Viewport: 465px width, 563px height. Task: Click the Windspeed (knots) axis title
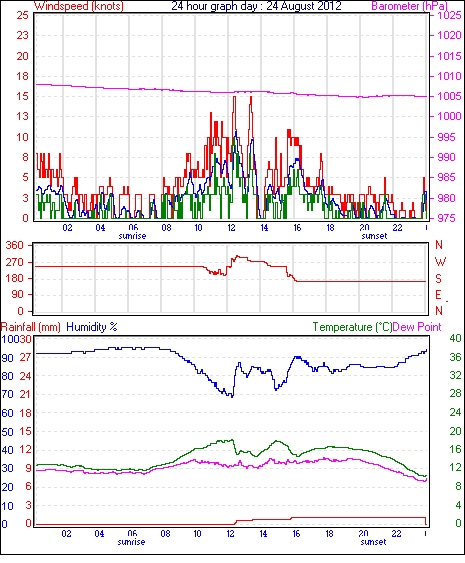pos(79,6)
